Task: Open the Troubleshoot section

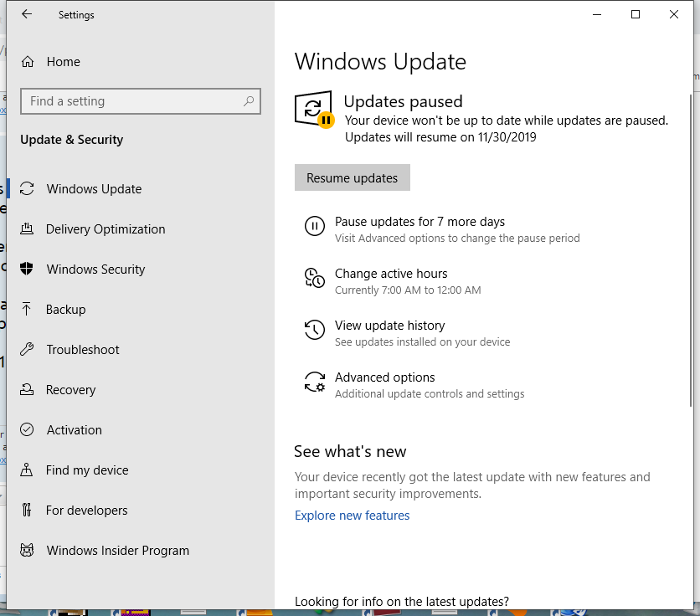Action: point(83,350)
